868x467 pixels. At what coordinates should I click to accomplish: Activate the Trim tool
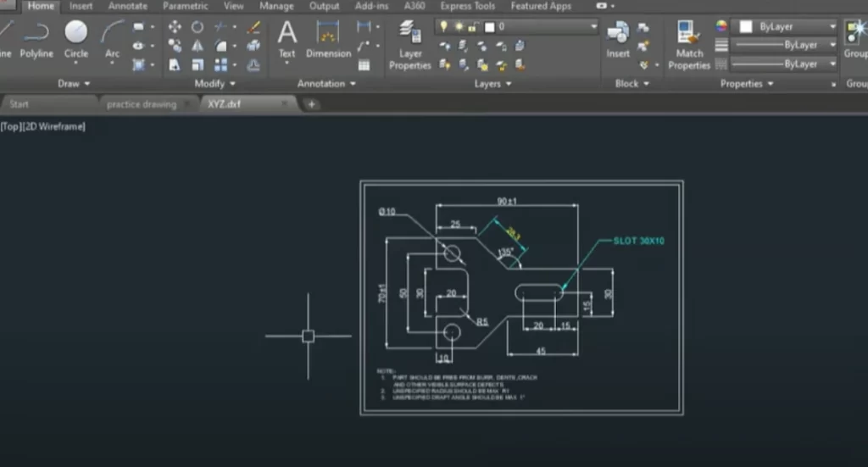[x=220, y=26]
